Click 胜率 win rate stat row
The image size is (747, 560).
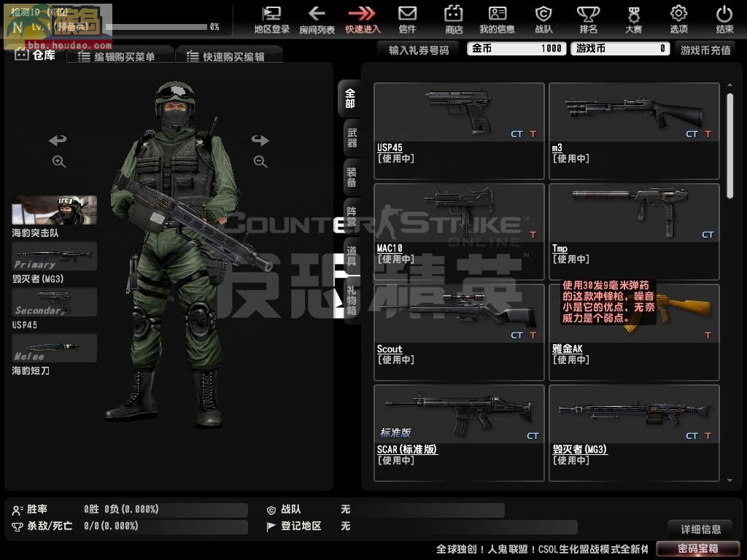click(130, 509)
